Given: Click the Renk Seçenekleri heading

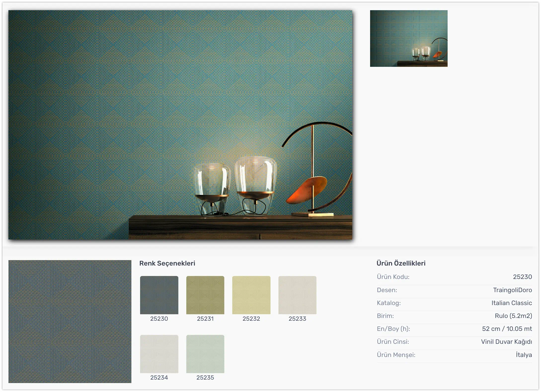Looking at the screenshot, I should tap(167, 263).
